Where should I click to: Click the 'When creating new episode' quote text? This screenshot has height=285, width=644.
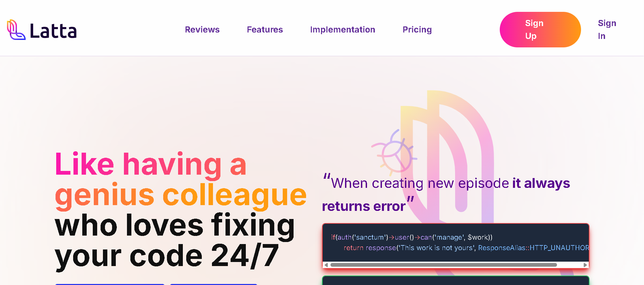pos(420,183)
